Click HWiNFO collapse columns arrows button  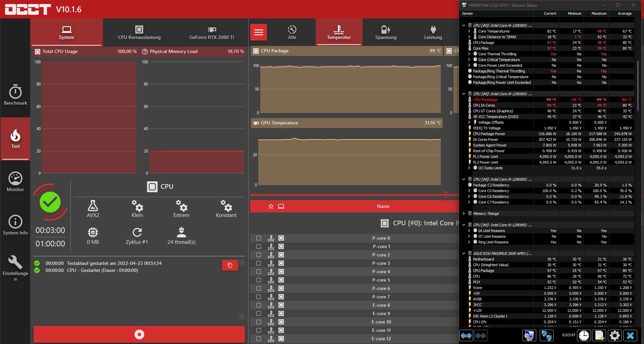(481, 335)
